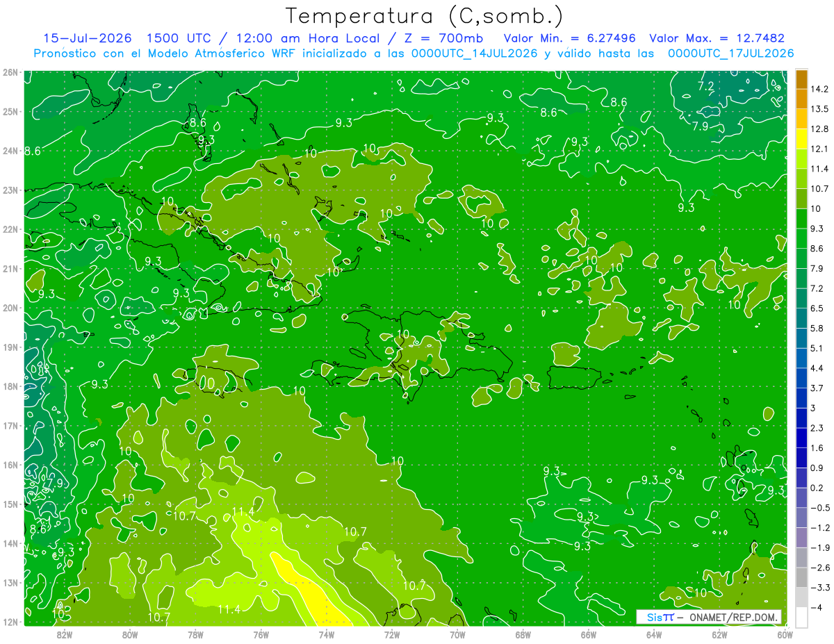The width and height of the screenshot is (834, 644).
Task: Click the "ONAMET/REP.DOM." credit label
Action: click(x=735, y=617)
